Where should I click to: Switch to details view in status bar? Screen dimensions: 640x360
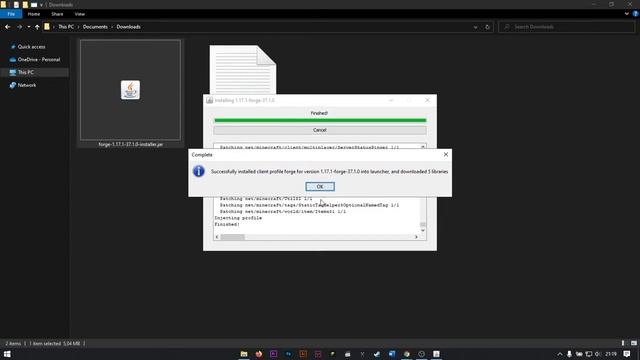pos(623,343)
